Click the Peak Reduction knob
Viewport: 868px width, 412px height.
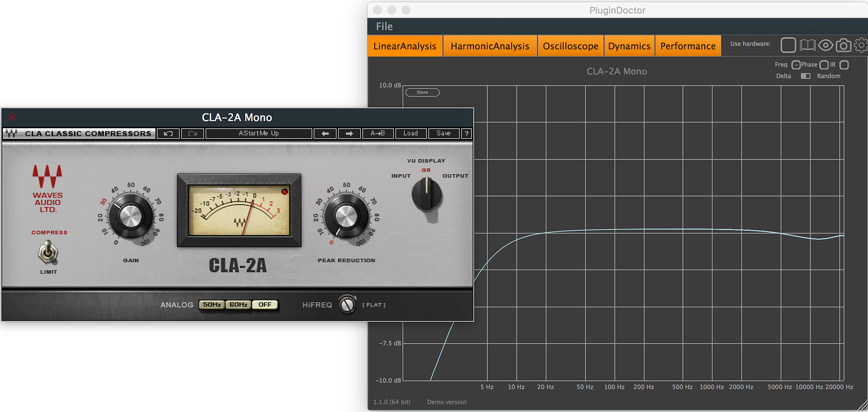[x=346, y=217]
